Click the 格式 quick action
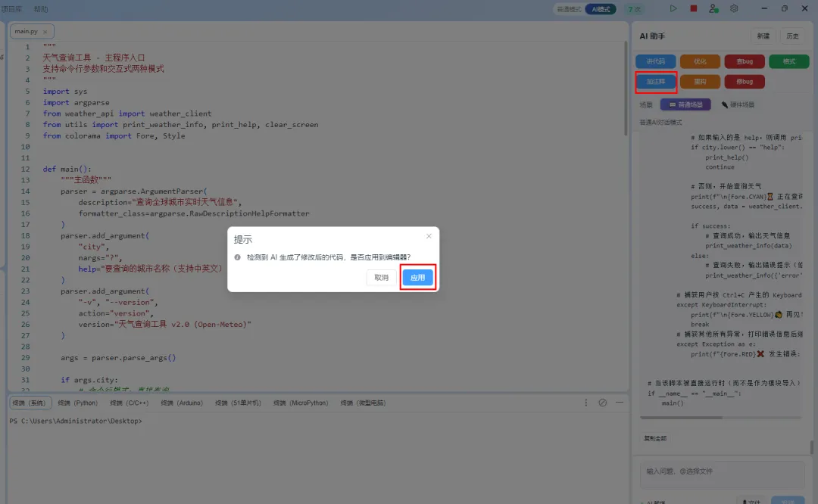818x504 pixels. point(788,61)
